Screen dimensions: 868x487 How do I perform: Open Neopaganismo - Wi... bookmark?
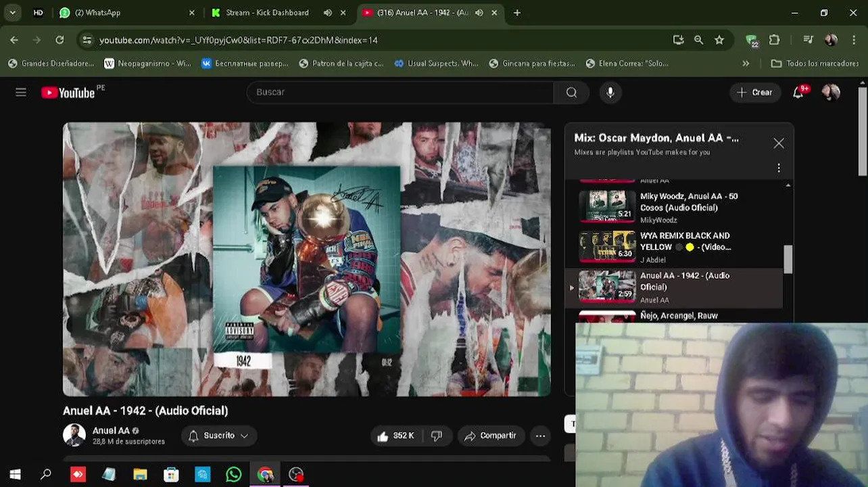point(147,64)
